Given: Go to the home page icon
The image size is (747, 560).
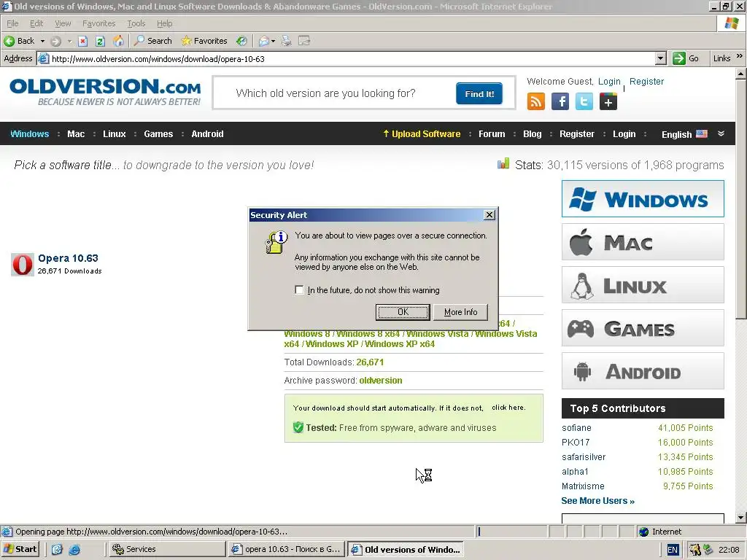Looking at the screenshot, I should click(118, 41).
